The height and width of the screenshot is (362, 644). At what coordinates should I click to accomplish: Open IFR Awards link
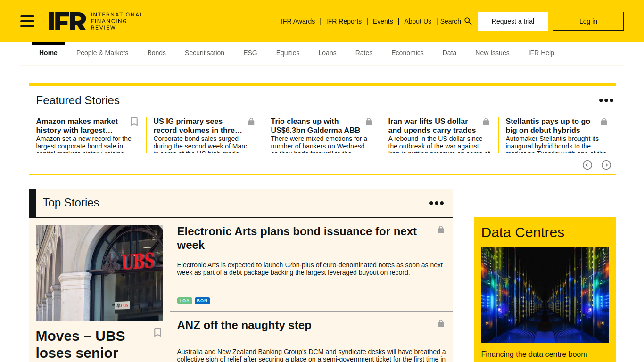298,21
